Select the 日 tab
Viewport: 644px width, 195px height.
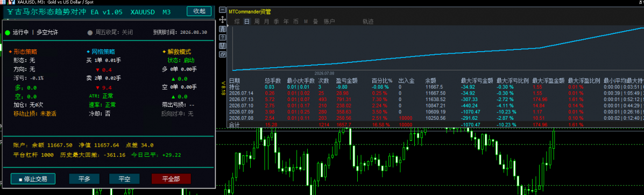pyautogui.click(x=247, y=21)
